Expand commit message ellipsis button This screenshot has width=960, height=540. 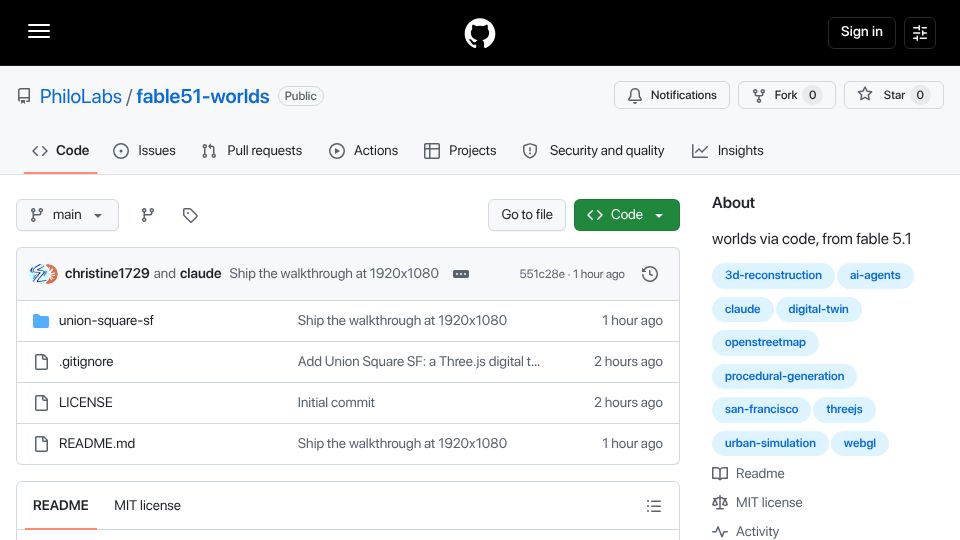click(461, 274)
